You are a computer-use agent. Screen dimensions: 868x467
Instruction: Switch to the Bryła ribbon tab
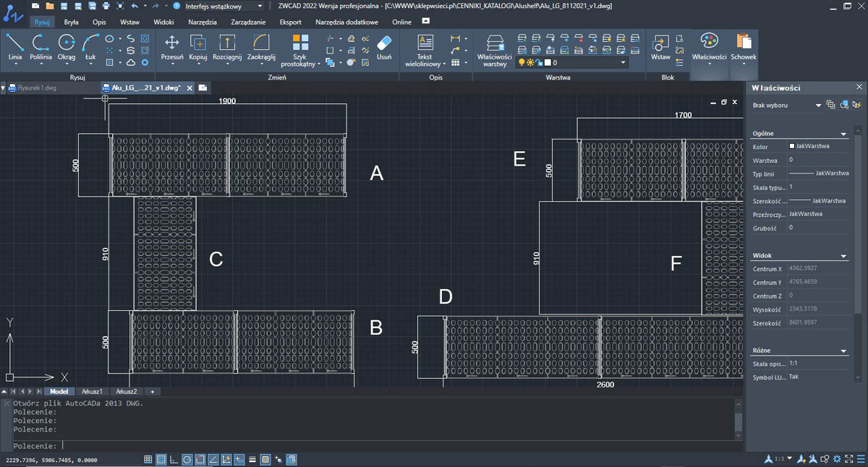(x=71, y=22)
